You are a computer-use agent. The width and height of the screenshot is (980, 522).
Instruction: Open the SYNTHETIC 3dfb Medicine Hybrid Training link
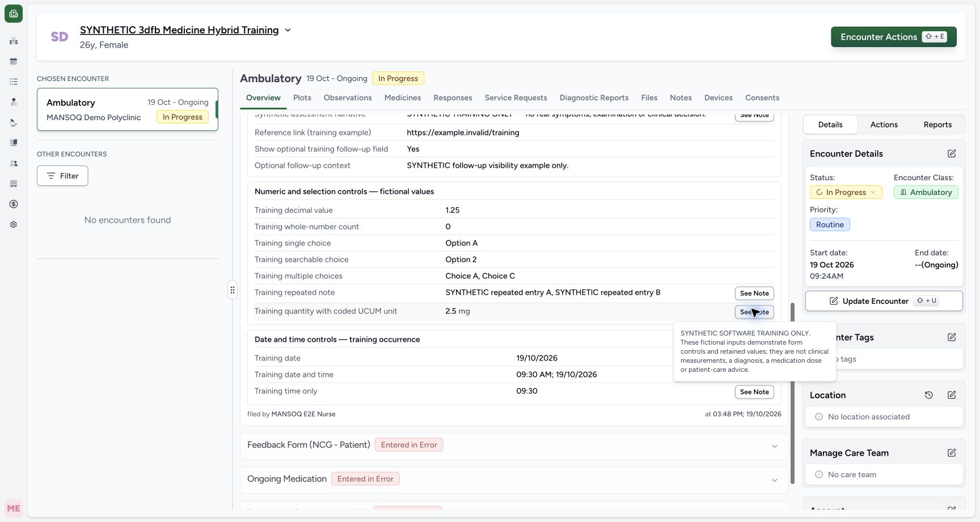coord(179,30)
